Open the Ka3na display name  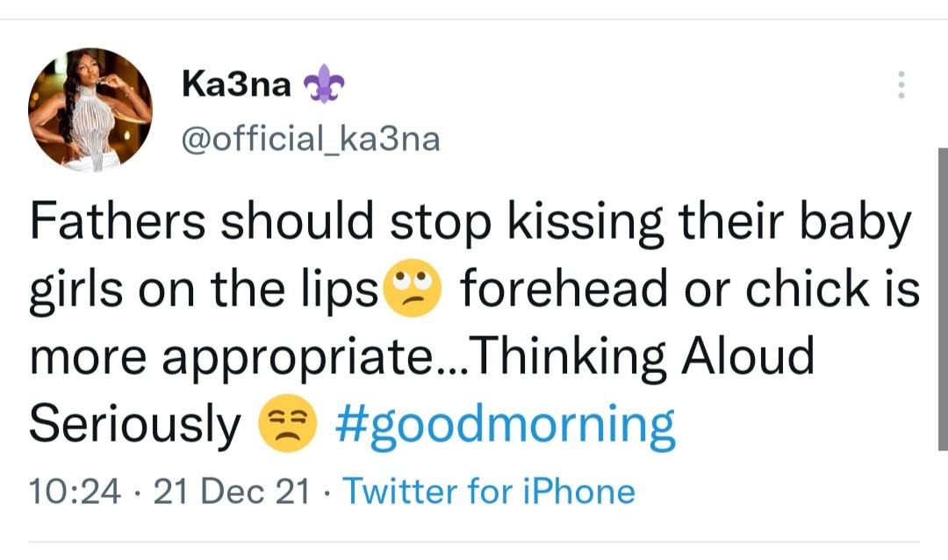[x=236, y=84]
